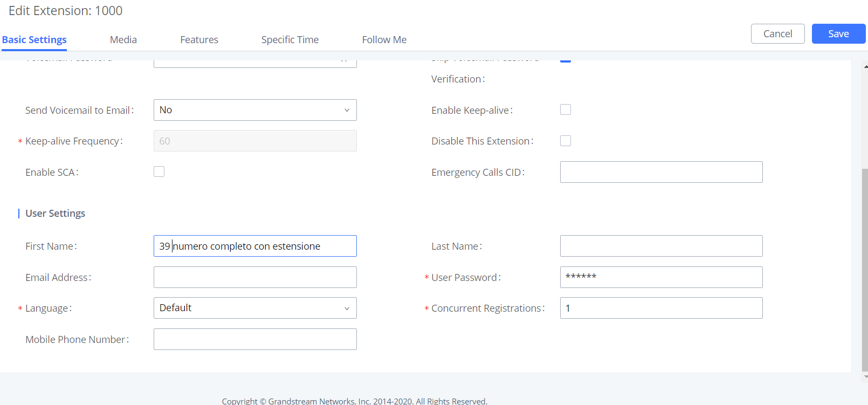Tick the Enable Keep-alive checkbox

click(x=566, y=109)
